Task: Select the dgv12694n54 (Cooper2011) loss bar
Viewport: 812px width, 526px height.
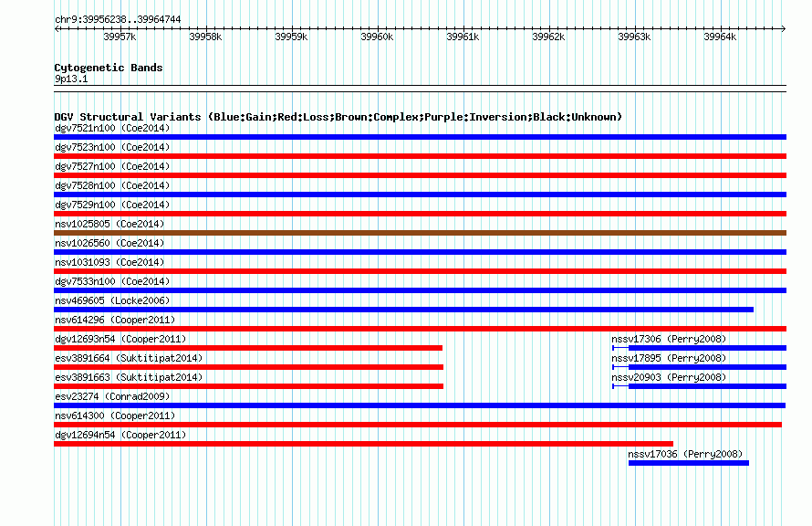Action: (x=363, y=444)
